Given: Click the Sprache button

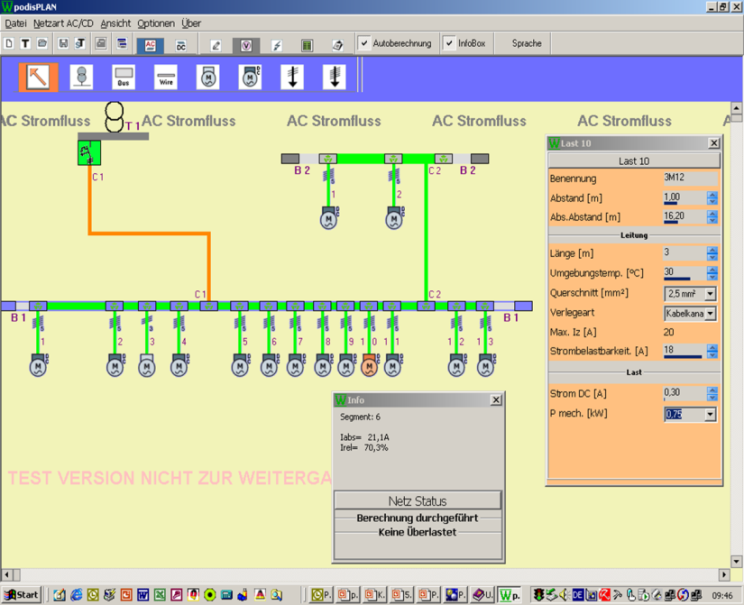Looking at the screenshot, I should coord(526,43).
